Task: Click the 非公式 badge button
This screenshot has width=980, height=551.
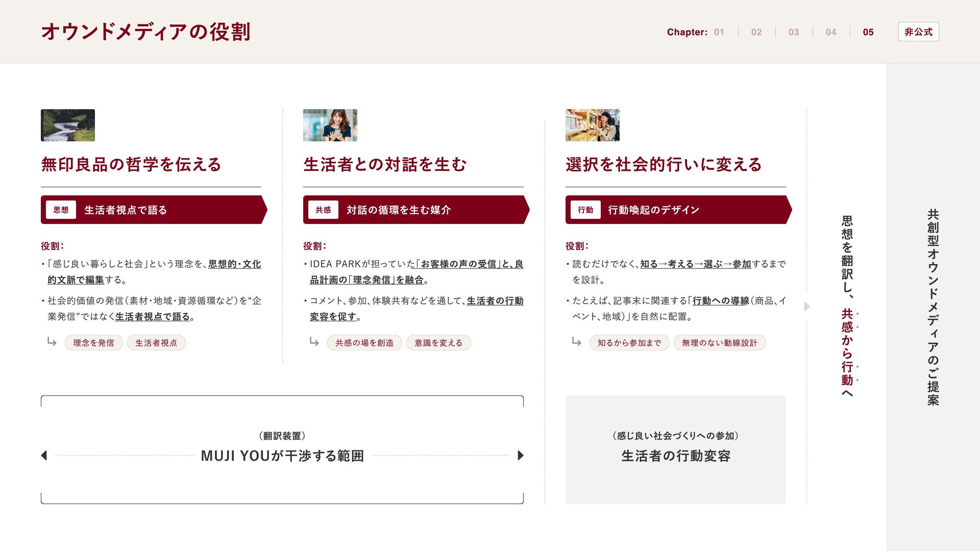Action: pos(918,32)
